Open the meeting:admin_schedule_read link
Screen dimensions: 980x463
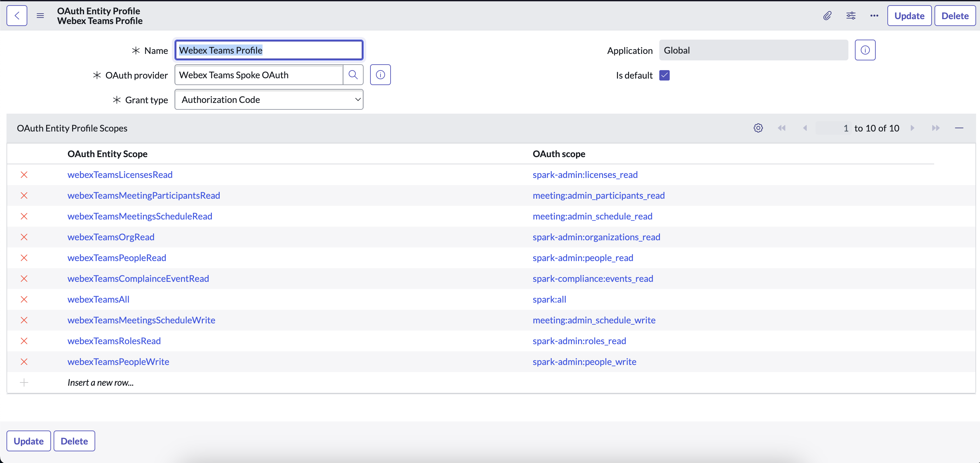(592, 216)
